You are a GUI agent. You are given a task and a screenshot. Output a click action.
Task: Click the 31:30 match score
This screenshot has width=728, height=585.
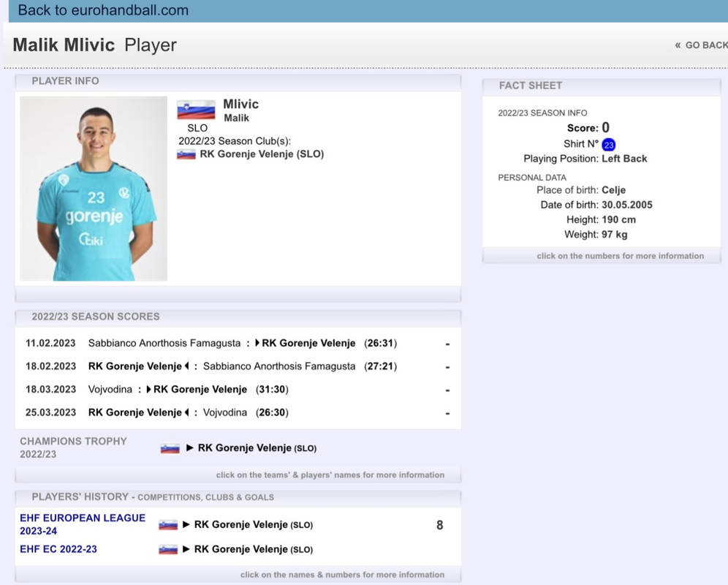(272, 389)
